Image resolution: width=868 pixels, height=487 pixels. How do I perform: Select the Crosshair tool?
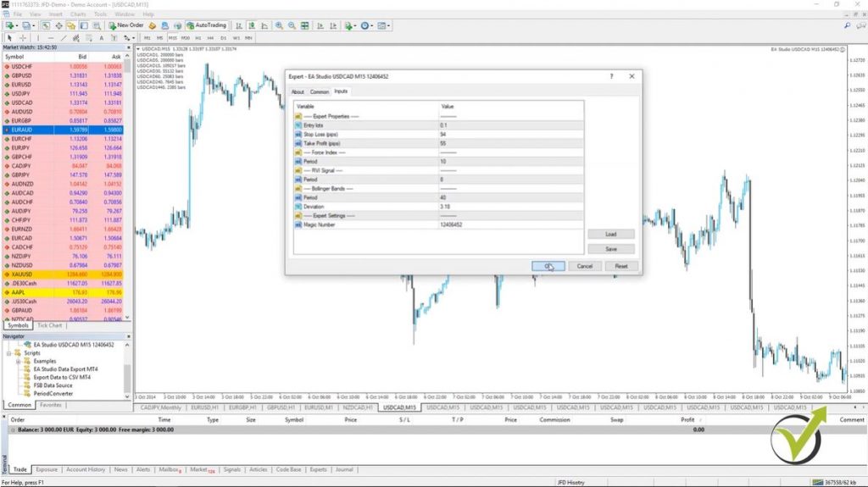pos(23,38)
